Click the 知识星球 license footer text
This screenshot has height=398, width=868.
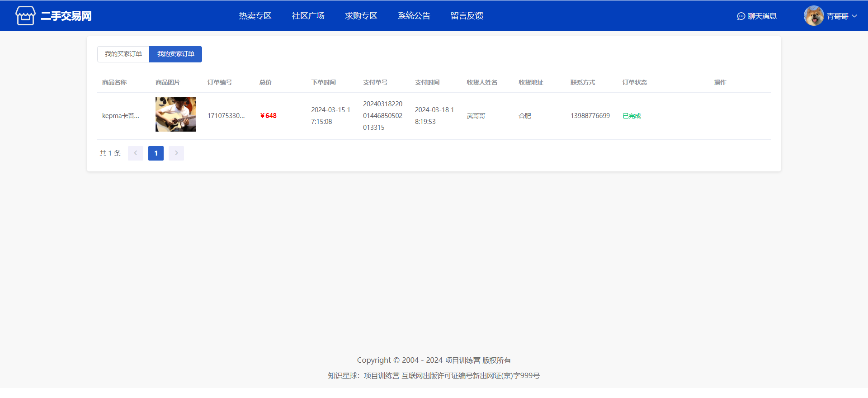[x=434, y=375]
